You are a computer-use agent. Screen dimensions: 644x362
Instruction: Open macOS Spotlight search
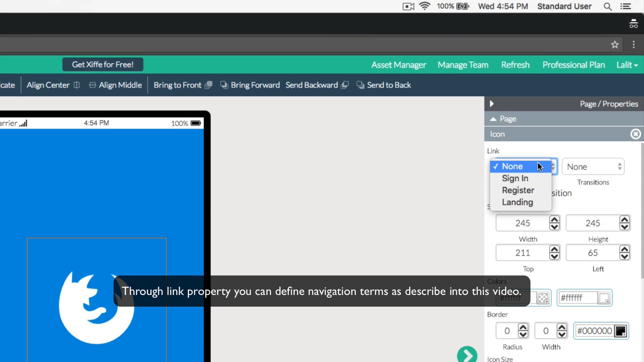pyautogui.click(x=608, y=6)
